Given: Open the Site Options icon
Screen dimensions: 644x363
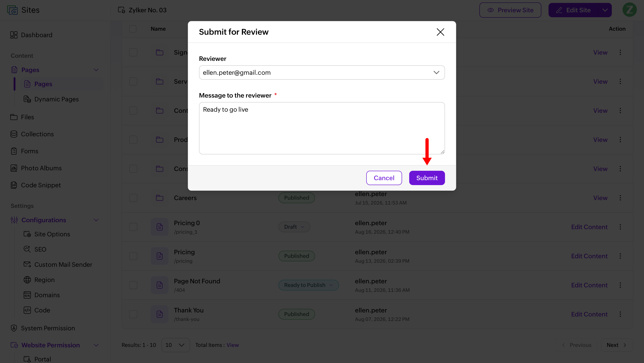Looking at the screenshot, I should tap(27, 234).
